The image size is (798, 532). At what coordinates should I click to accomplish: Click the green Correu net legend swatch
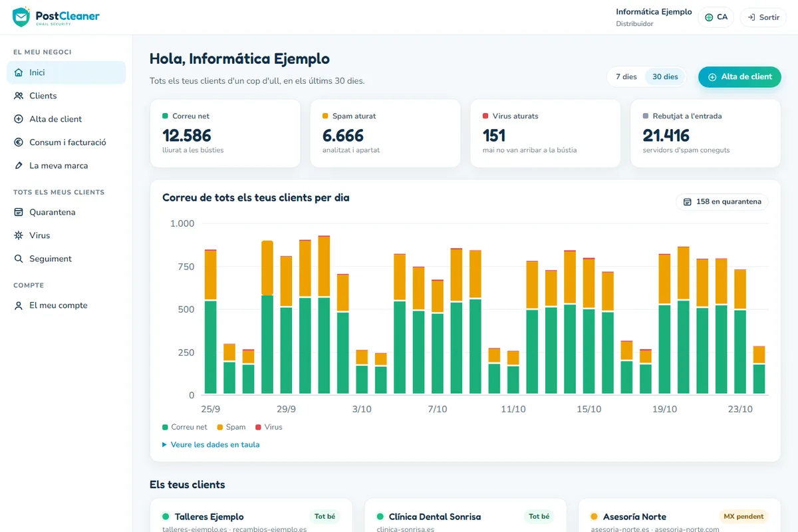tap(165, 427)
